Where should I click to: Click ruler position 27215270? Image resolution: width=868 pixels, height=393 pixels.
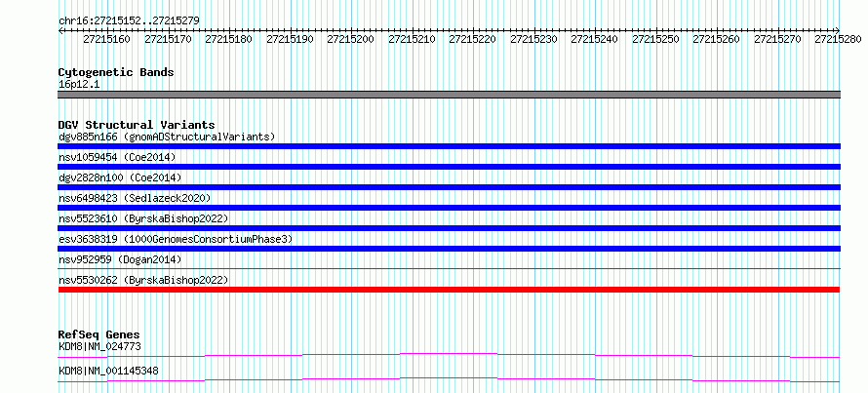tap(777, 39)
